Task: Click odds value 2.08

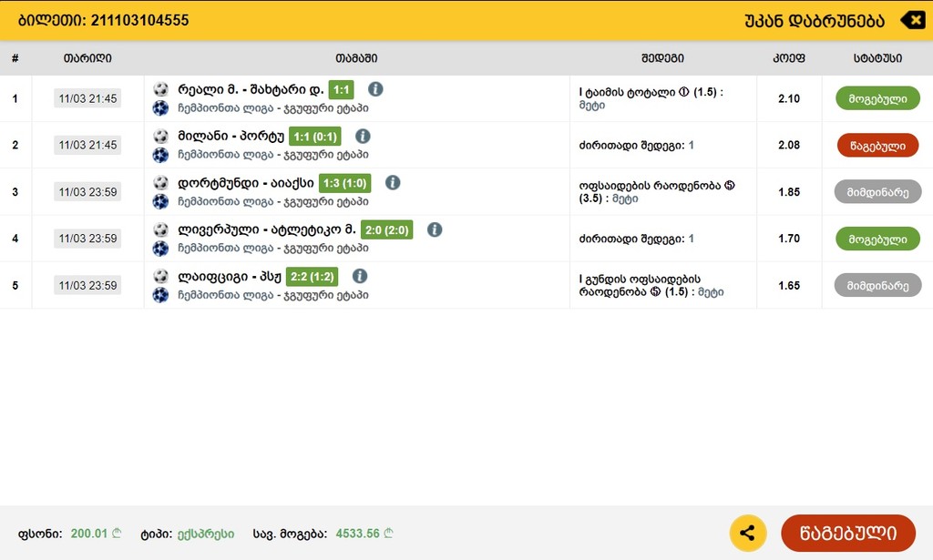Action: pos(789,145)
